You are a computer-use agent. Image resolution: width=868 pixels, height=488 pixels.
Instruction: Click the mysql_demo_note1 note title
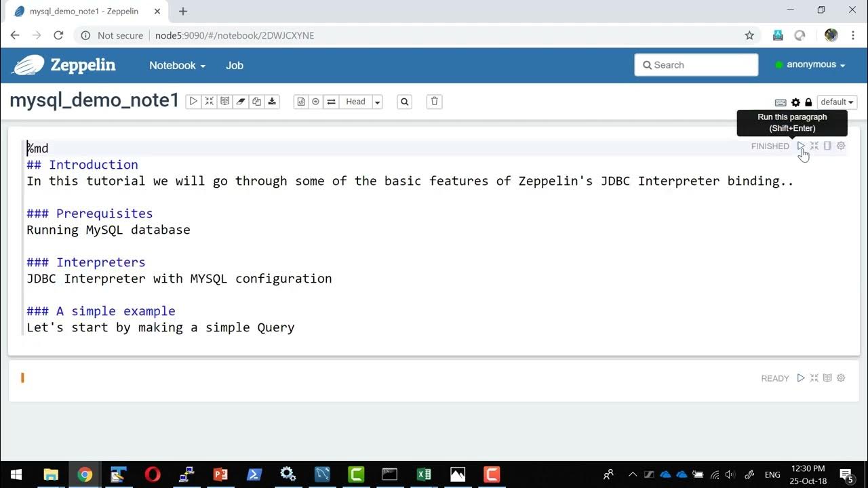click(x=94, y=100)
